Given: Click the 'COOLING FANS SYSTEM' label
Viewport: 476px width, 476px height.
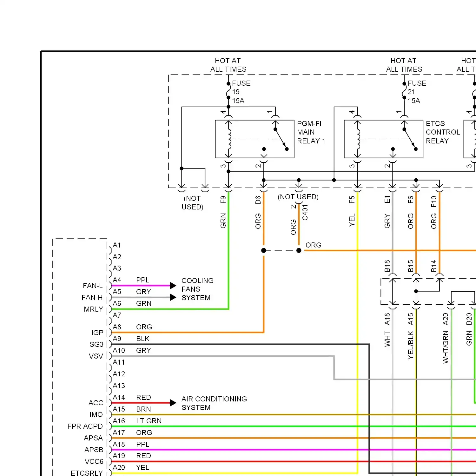Looking at the screenshot, I should (x=197, y=289).
